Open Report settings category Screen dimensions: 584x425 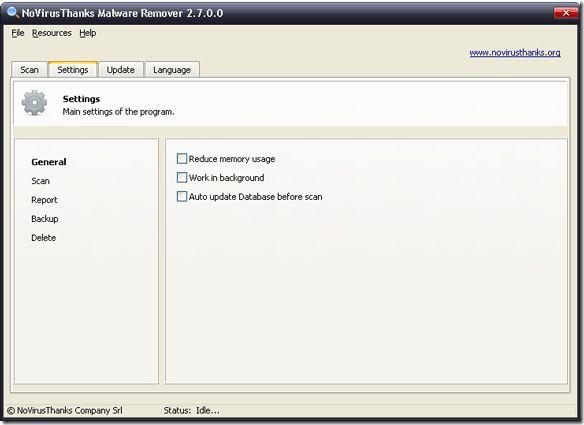click(x=44, y=200)
